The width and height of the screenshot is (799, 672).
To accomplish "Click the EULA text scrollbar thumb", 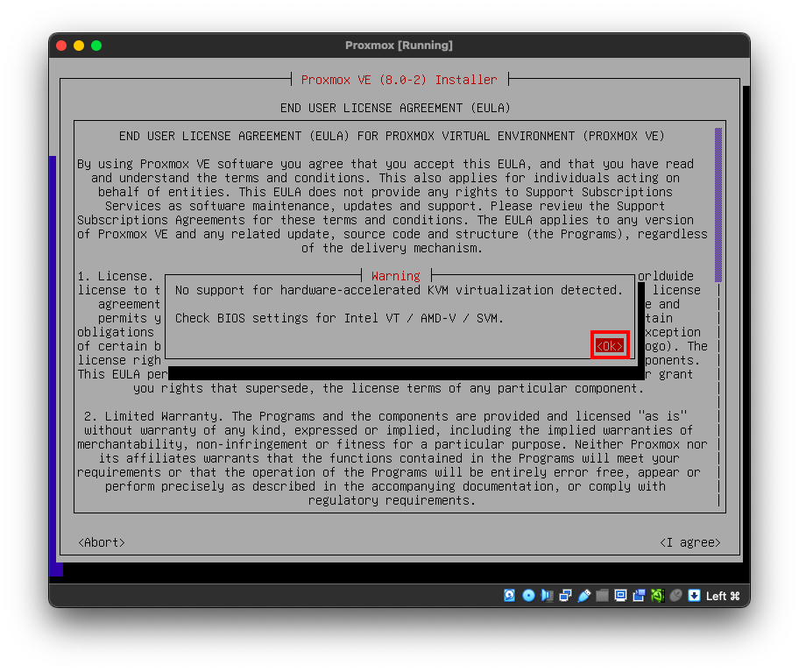I will pos(718,205).
